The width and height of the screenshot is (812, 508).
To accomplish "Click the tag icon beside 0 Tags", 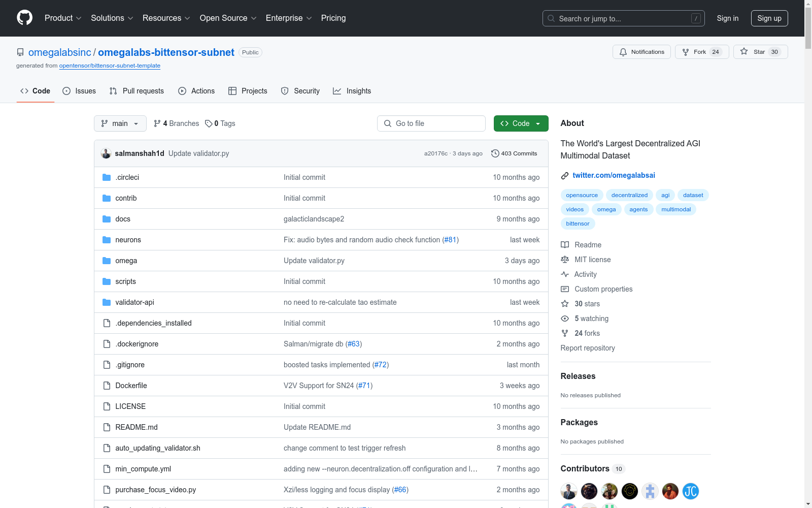I will click(x=209, y=123).
